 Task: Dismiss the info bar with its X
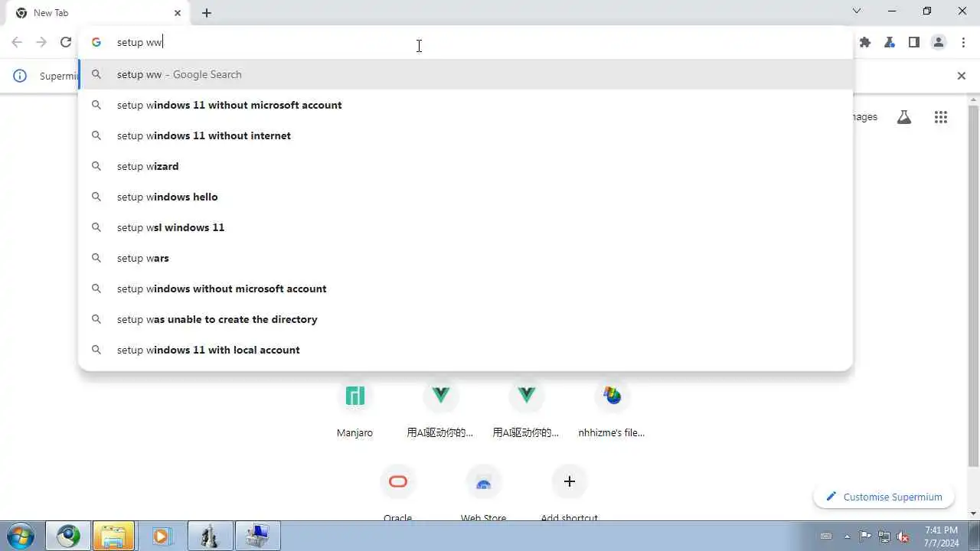point(962,76)
